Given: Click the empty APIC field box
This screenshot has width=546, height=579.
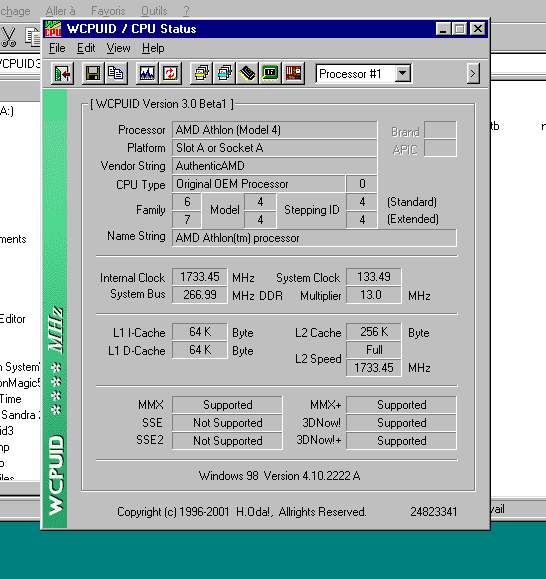Looking at the screenshot, I should 440,148.
